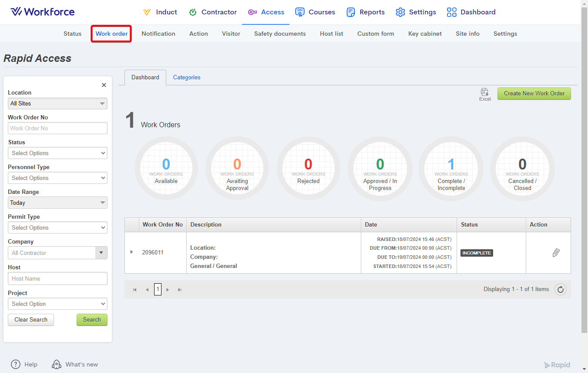
Task: Open the Visitor sub-menu
Action: 231,34
